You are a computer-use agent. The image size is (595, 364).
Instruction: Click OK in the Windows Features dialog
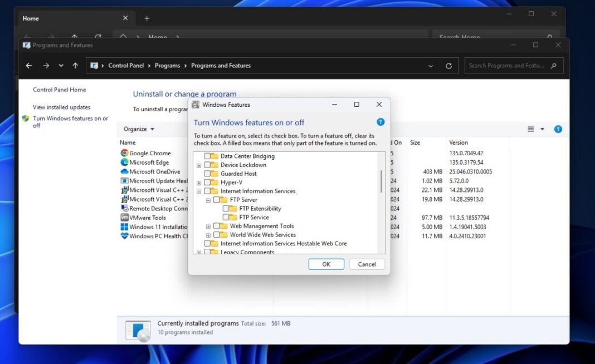pyautogui.click(x=326, y=264)
